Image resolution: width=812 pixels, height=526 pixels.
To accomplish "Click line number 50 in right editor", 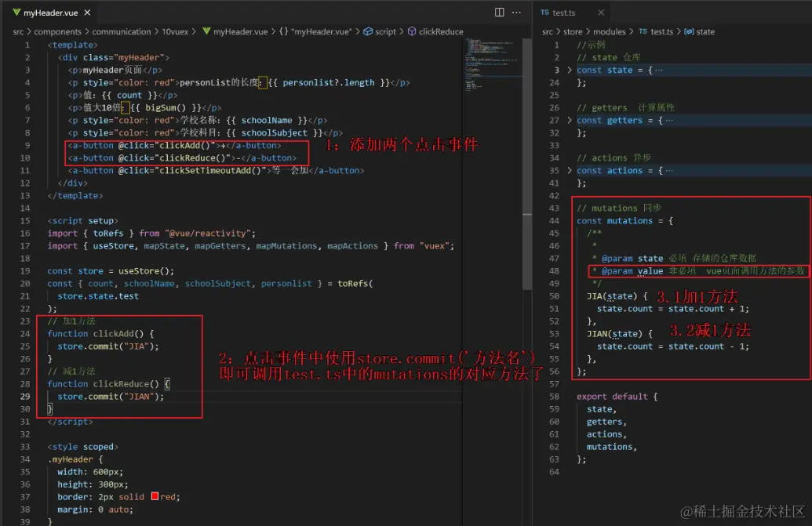I will 554,296.
